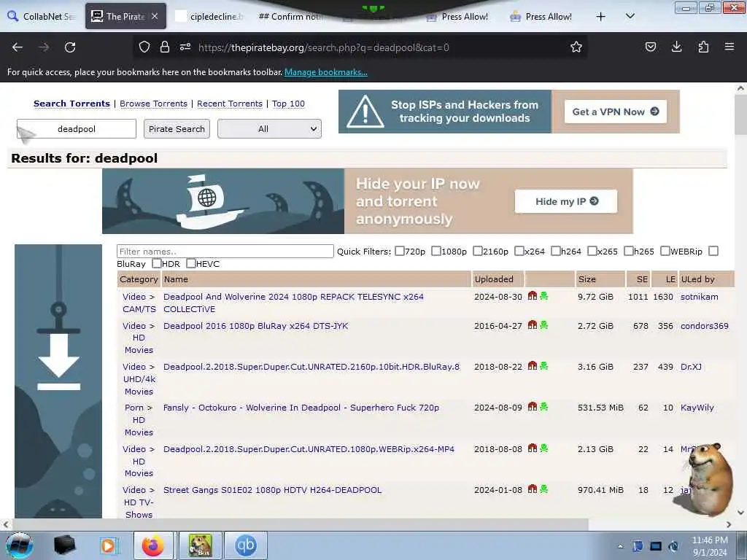Click the Pirate Search button
The image size is (747, 560).
[x=177, y=128]
